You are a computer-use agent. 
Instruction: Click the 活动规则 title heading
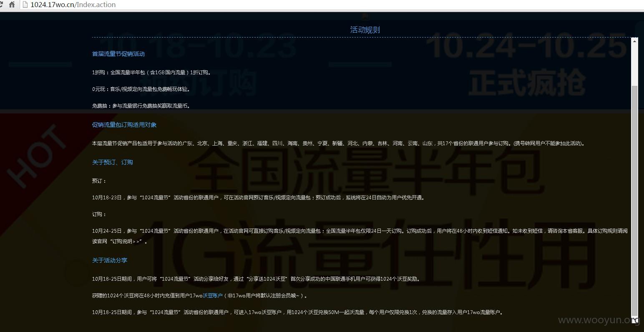(x=365, y=30)
